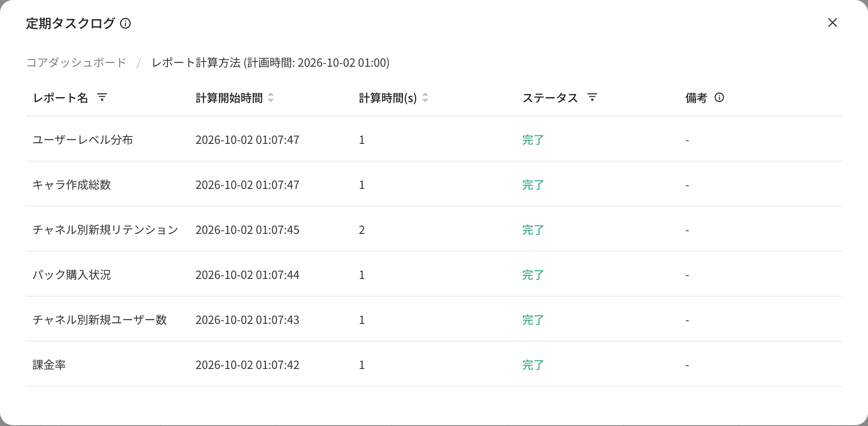Click the 2026-10-02 01:07:44 start time
The image size is (868, 426).
pyautogui.click(x=248, y=275)
